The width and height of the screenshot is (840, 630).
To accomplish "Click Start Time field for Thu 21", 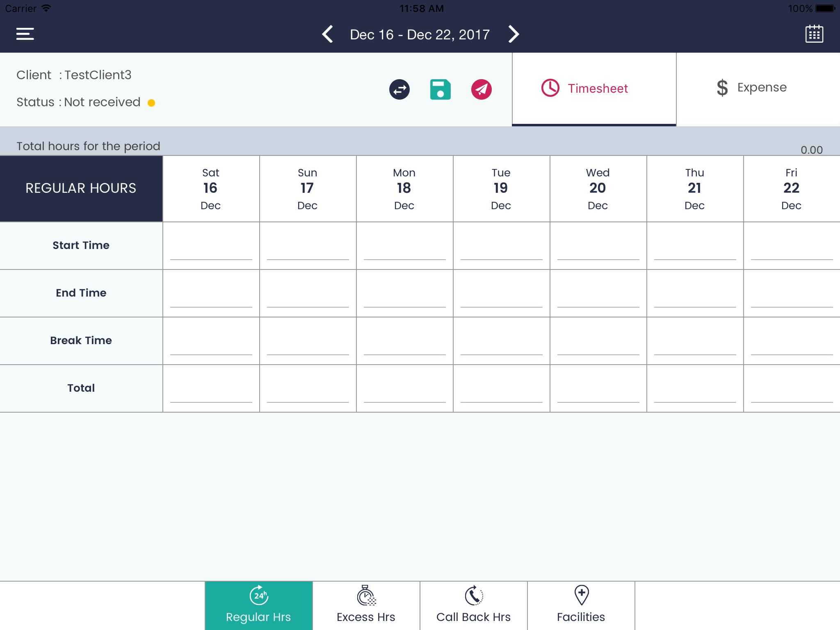I will tap(695, 246).
